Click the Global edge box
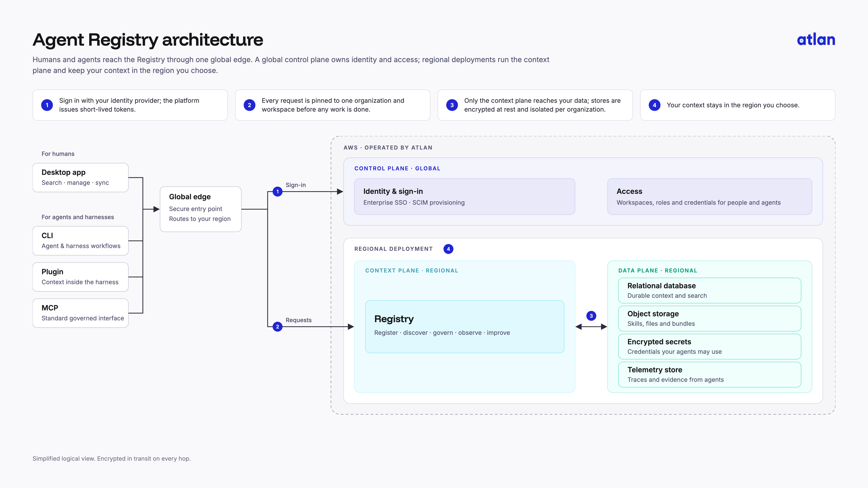868x488 pixels. click(x=200, y=209)
